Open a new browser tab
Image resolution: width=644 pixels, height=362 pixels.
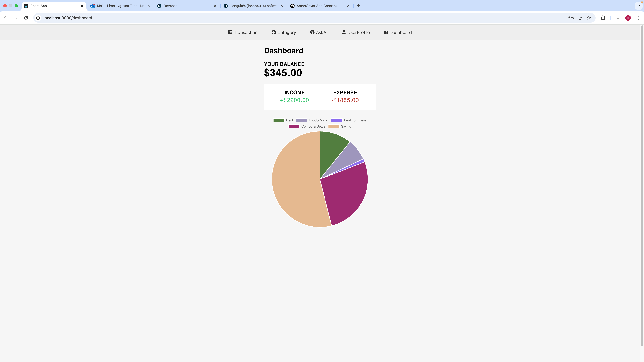coord(358,6)
